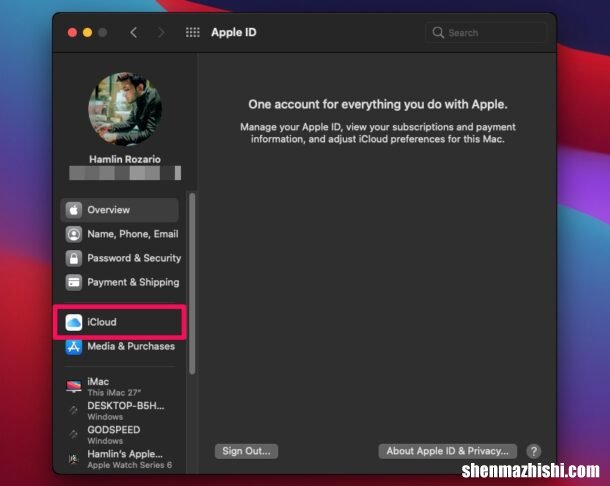Click the device icon beside GODSPEED
Image resolution: width=610 pixels, height=486 pixels.
point(74,434)
